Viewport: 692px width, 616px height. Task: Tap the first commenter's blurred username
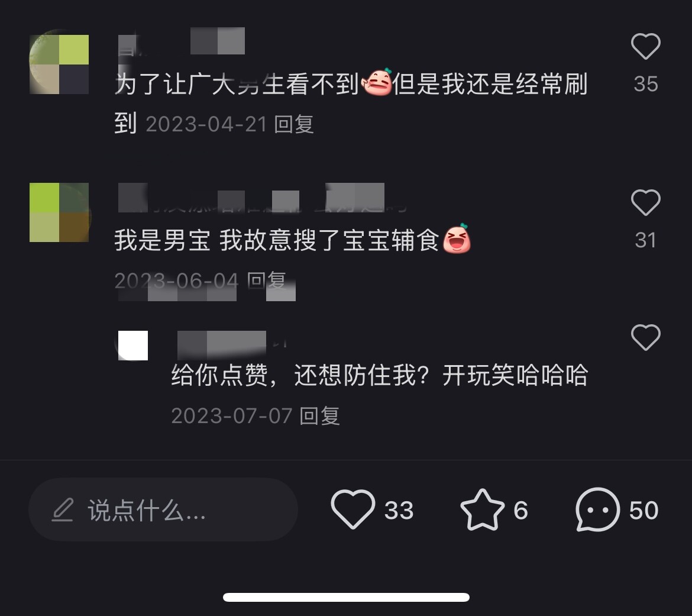coord(182,43)
